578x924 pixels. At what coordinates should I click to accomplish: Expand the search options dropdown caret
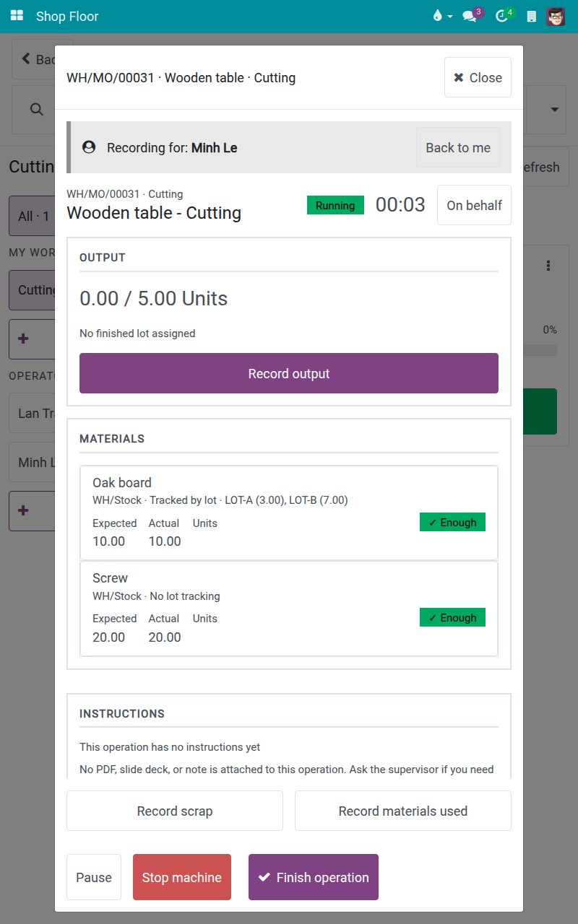555,110
